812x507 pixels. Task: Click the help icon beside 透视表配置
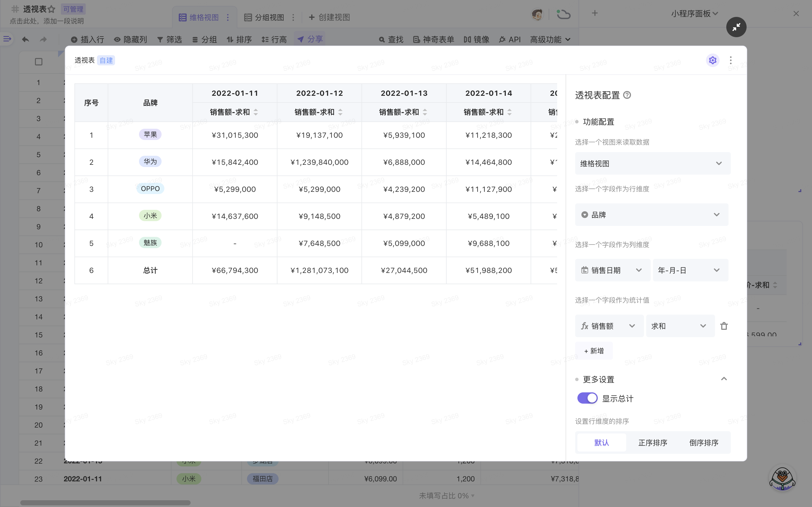tap(627, 95)
